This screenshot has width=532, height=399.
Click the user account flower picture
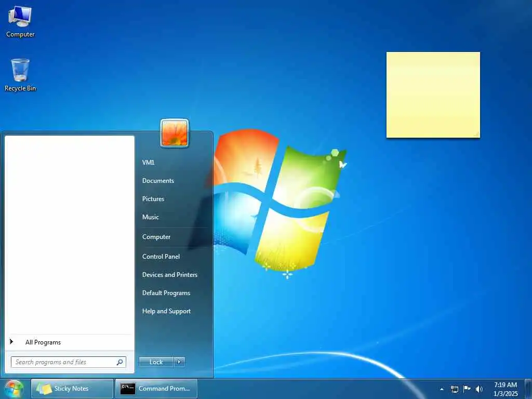[175, 133]
